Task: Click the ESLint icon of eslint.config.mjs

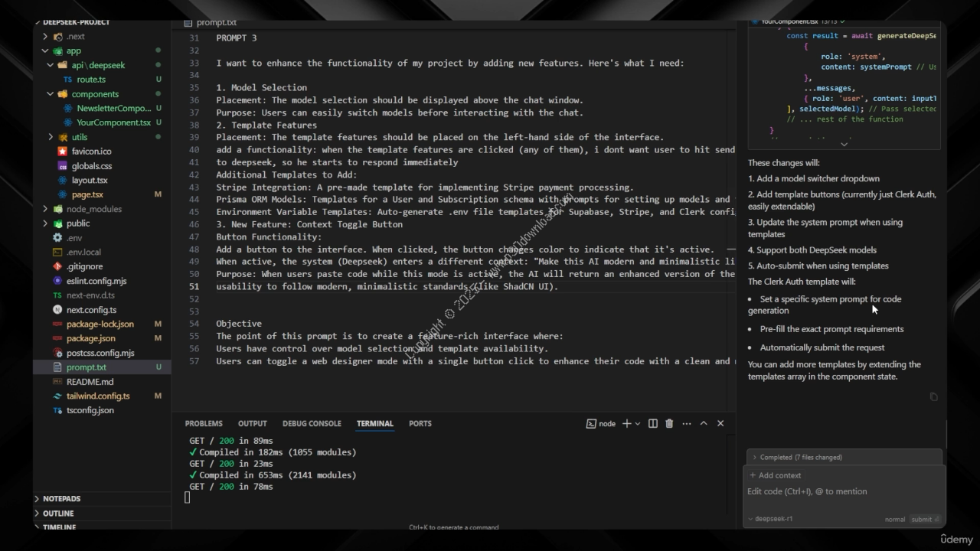Action: (x=57, y=281)
